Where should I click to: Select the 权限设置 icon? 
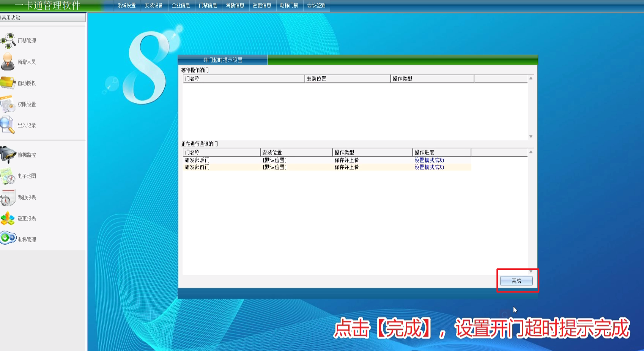[8, 104]
